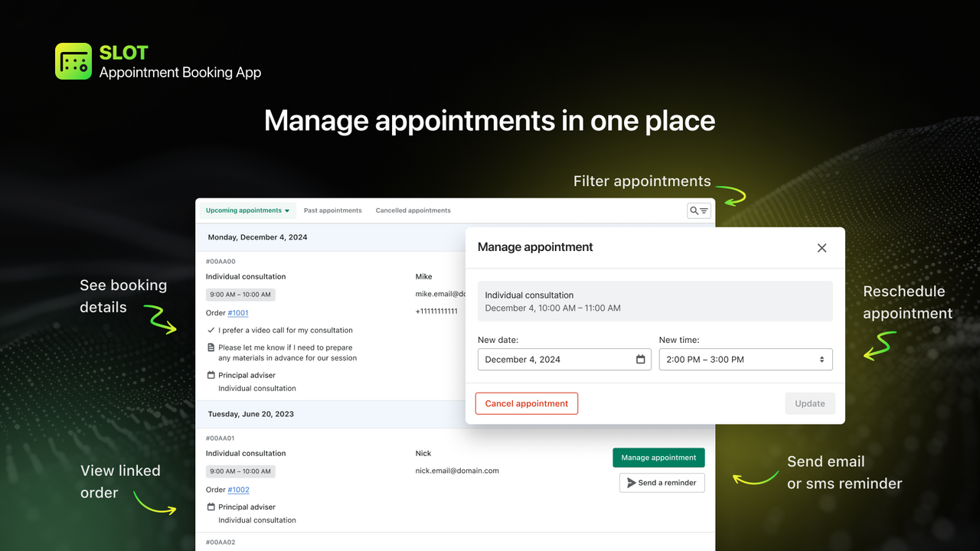Click booking ID #00AA02

tap(220, 543)
